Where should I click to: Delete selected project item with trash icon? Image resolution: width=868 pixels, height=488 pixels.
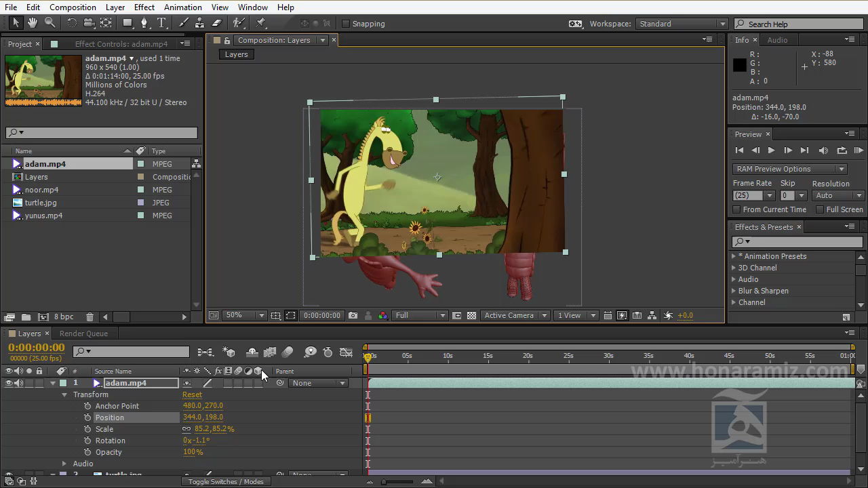click(90, 317)
